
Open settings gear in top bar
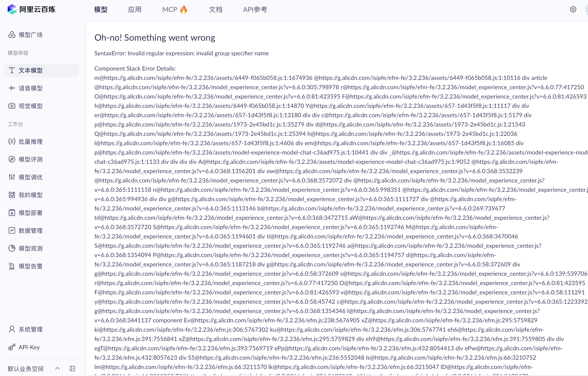click(x=573, y=10)
